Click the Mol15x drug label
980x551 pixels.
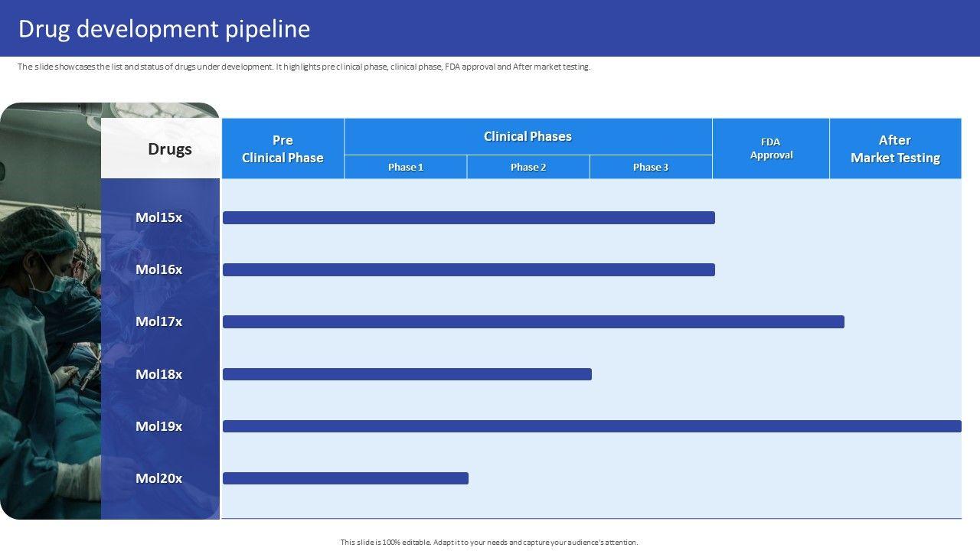(x=159, y=217)
